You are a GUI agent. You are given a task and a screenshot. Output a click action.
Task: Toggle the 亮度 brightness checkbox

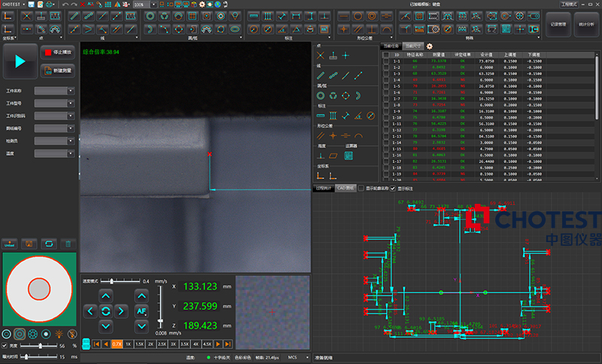pos(5,345)
